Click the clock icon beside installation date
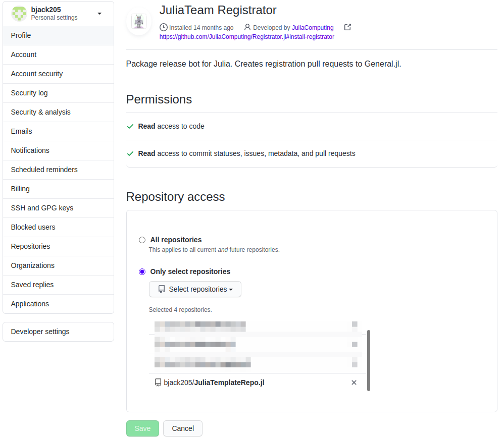The width and height of the screenshot is (504, 438). [x=165, y=27]
